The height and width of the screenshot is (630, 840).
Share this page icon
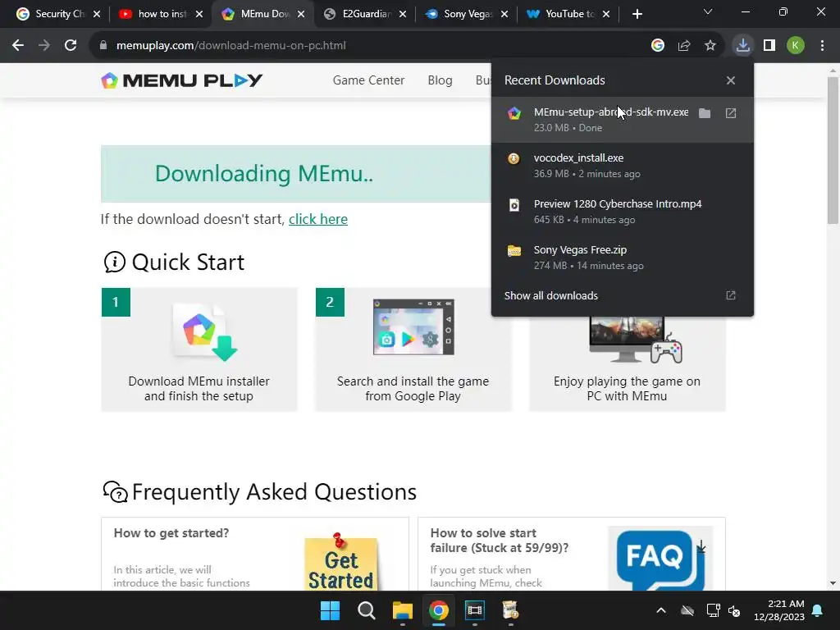point(684,46)
